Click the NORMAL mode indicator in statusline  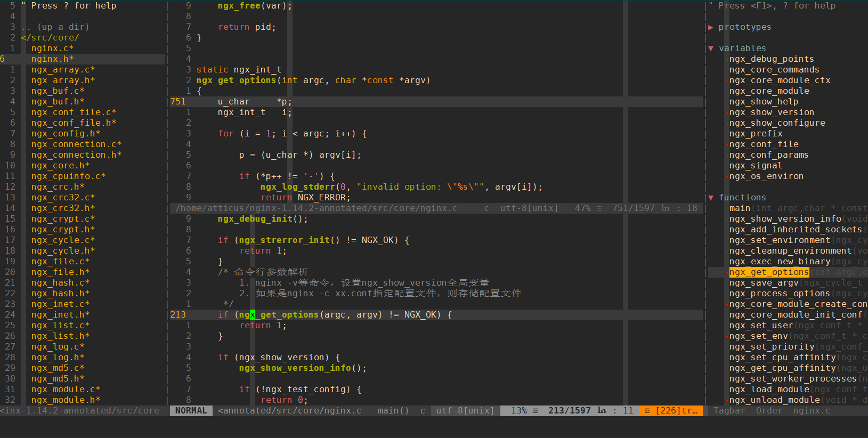[191, 411]
